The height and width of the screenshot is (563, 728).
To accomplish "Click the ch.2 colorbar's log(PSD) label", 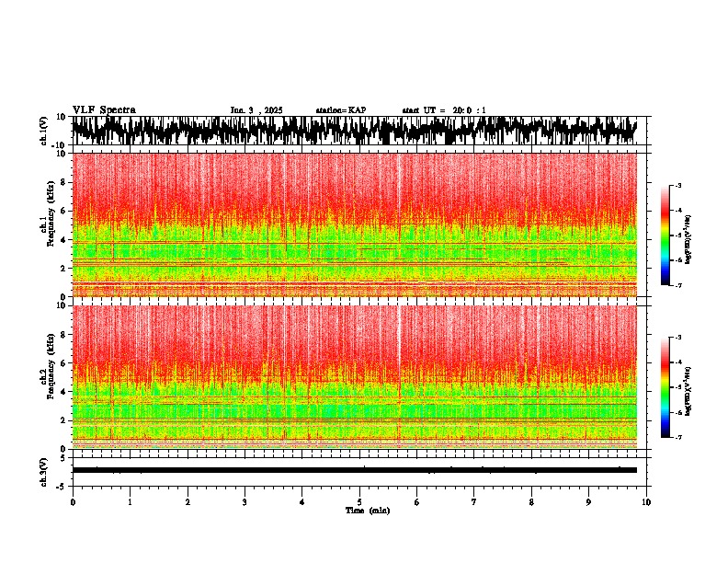I will point(688,391).
